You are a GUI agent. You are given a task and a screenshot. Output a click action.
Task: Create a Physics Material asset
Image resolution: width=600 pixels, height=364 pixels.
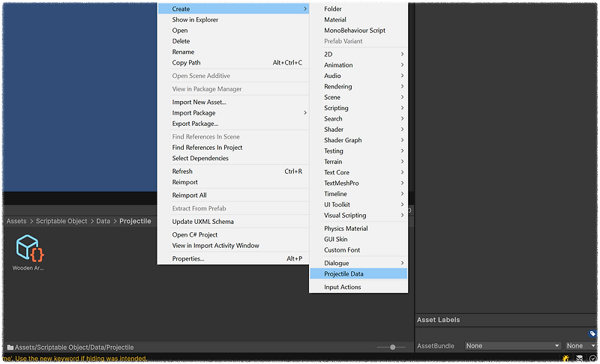(358, 228)
